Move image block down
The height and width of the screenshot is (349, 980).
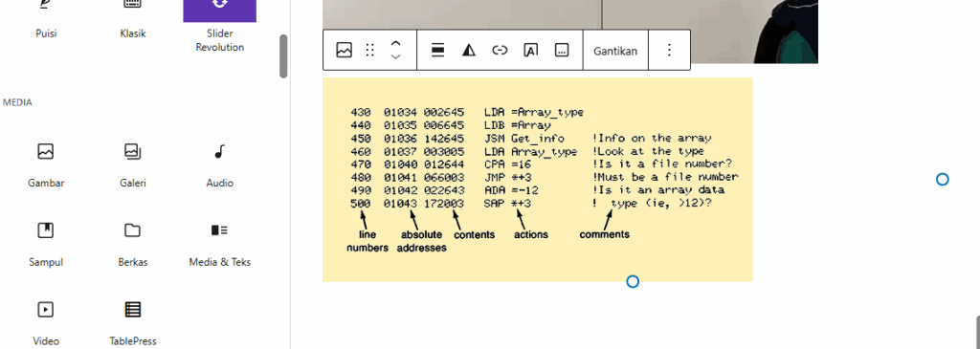click(x=395, y=57)
